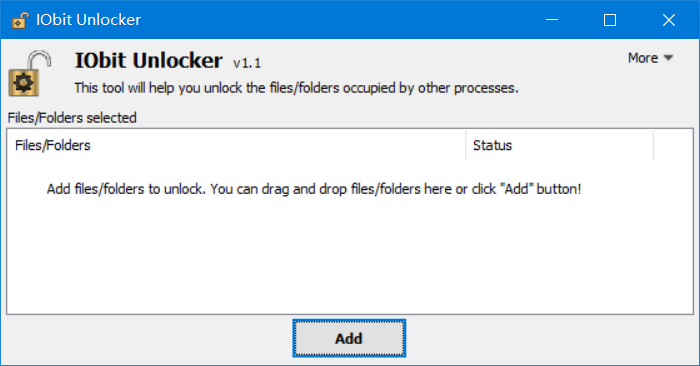Click blank header cell right of Status
This screenshot has height=366, width=700.
[673, 145]
